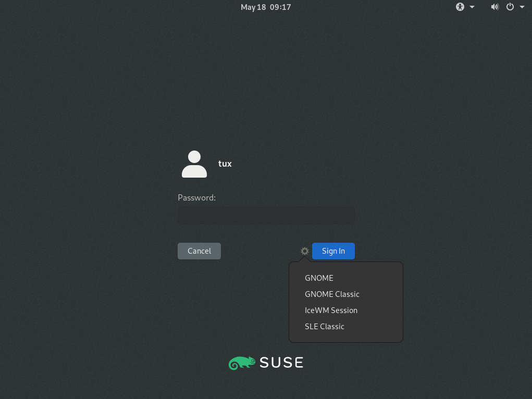The image size is (532, 399).
Task: Pick the IceWM Session option
Action: (331, 310)
